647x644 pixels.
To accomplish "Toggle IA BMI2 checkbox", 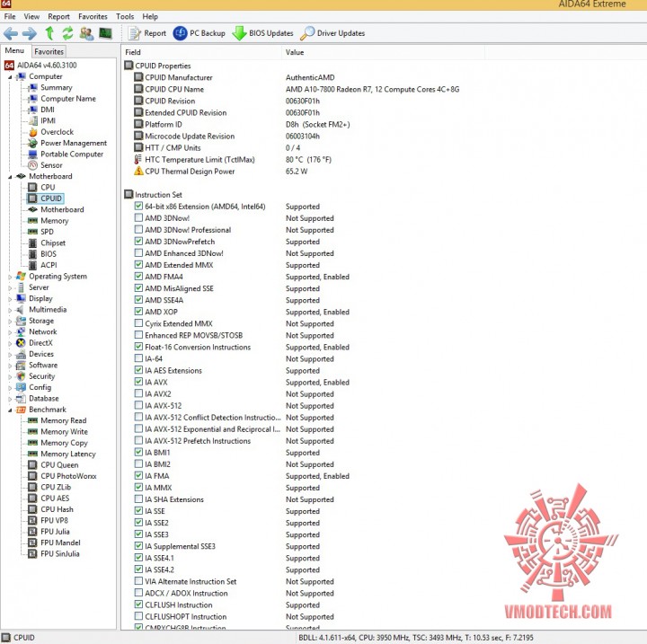I will (x=138, y=463).
